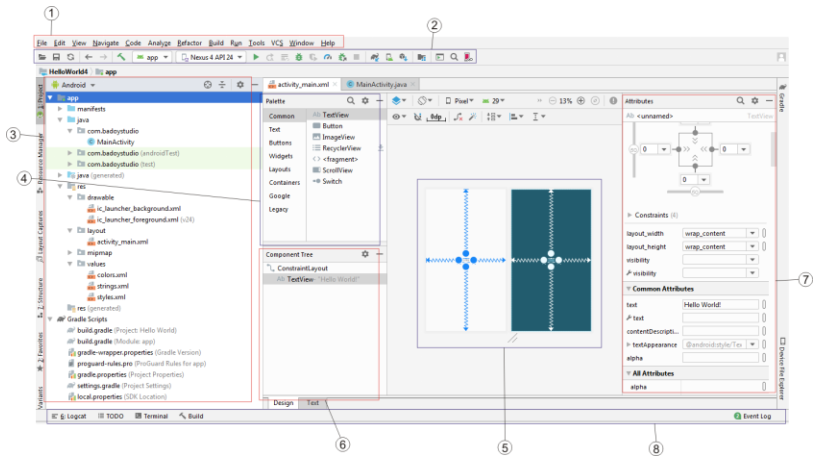Click the Back navigation arrow
Viewport: 822px width, 471px height.
[x=89, y=57]
